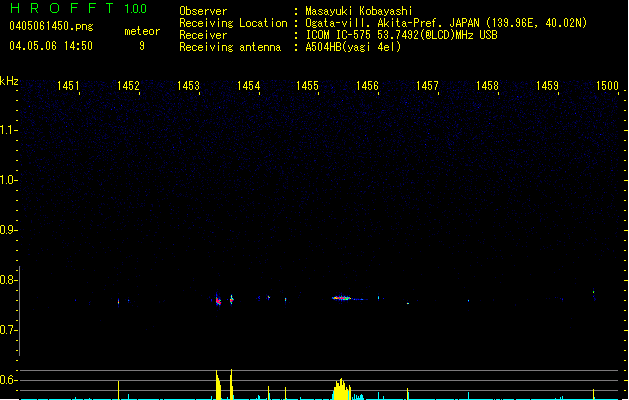Click the antenna value A504HB(yagi 4el)
This screenshot has width=629, height=400.
(x=353, y=47)
